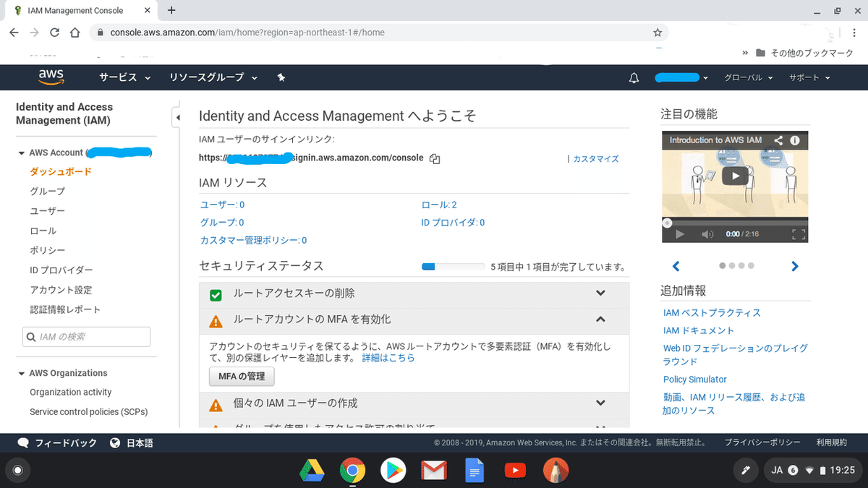
Task: Click the pin shortcut icon in AWS navbar
Action: click(281, 77)
